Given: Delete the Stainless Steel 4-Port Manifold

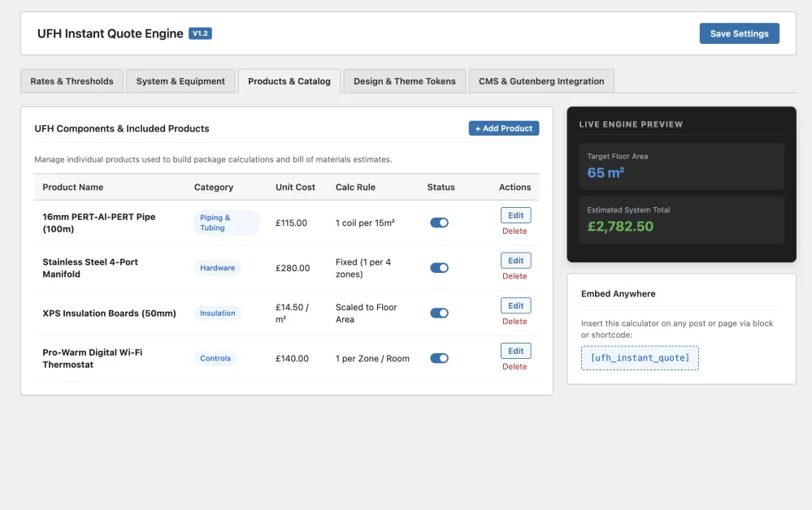Looking at the screenshot, I should coord(515,276).
